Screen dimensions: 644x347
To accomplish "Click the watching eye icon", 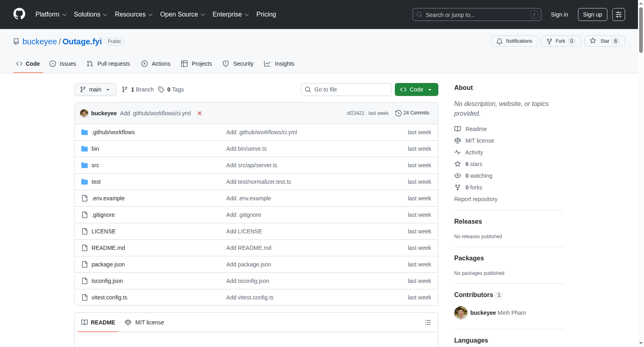I will coord(458,176).
